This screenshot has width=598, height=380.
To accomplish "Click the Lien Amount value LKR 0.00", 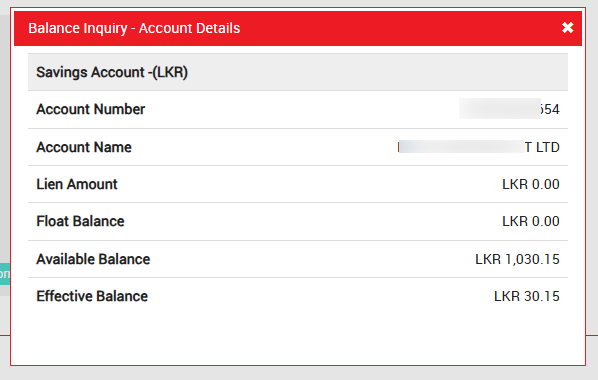I will [x=530, y=184].
